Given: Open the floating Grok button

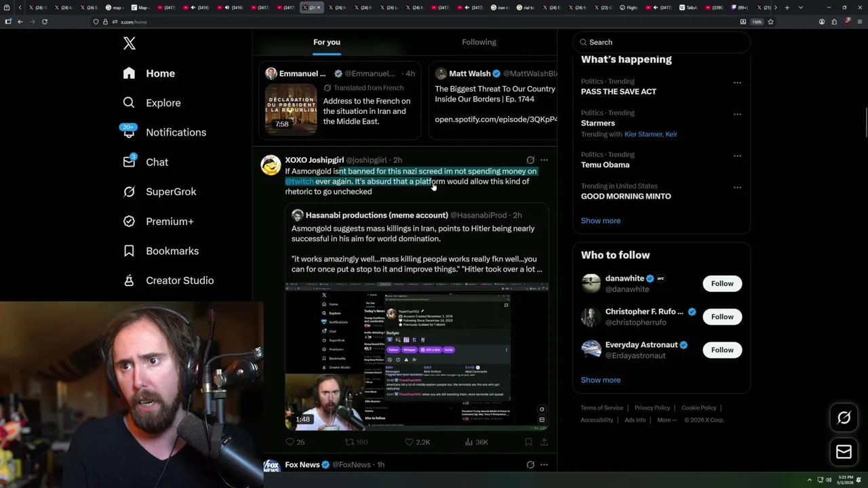Looking at the screenshot, I should (844, 418).
